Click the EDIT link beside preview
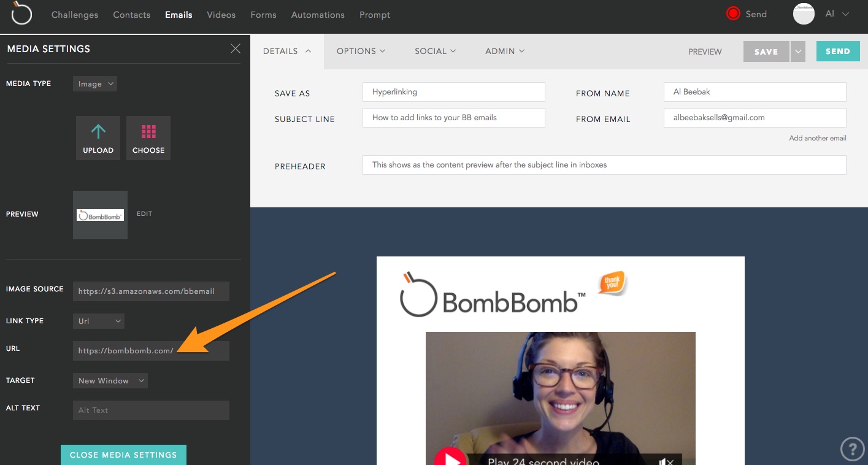 pyautogui.click(x=144, y=214)
